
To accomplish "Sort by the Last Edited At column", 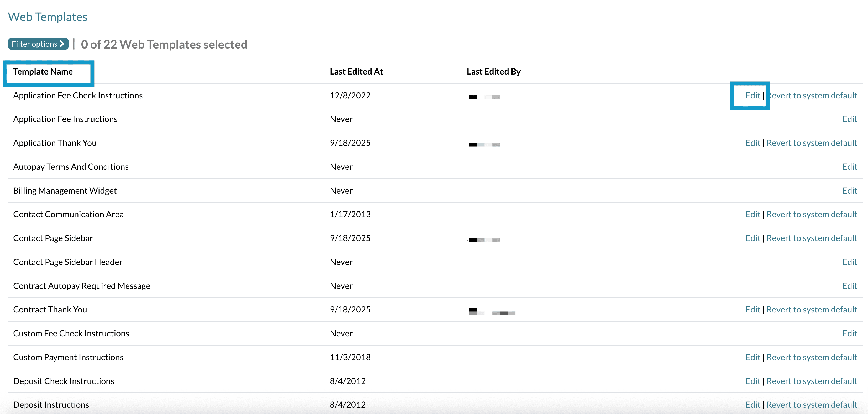I will point(356,71).
